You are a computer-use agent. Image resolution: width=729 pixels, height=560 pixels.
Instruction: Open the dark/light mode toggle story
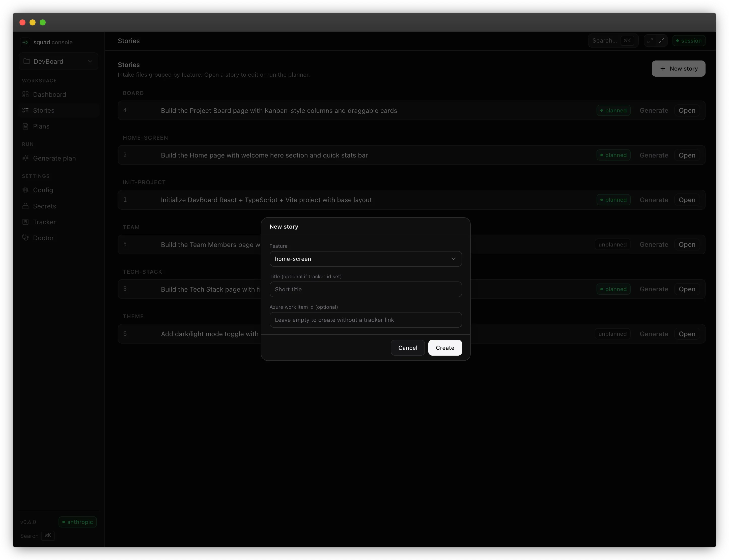click(x=687, y=334)
